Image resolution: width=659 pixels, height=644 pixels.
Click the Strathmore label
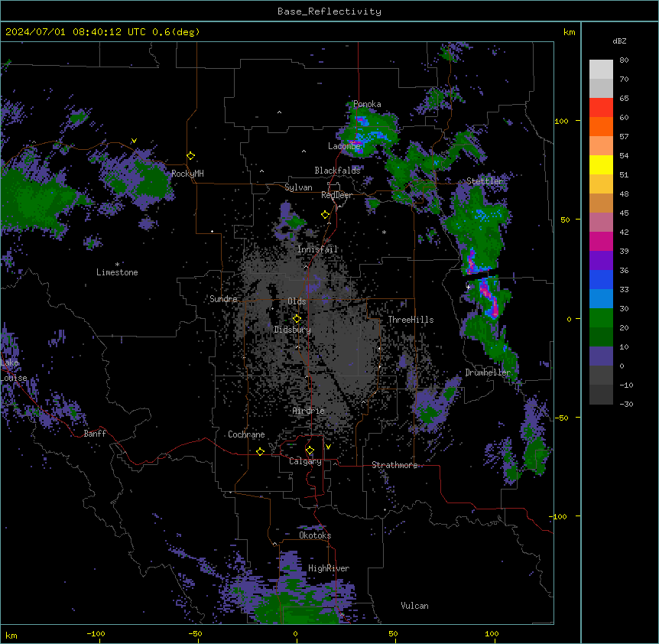(x=394, y=465)
